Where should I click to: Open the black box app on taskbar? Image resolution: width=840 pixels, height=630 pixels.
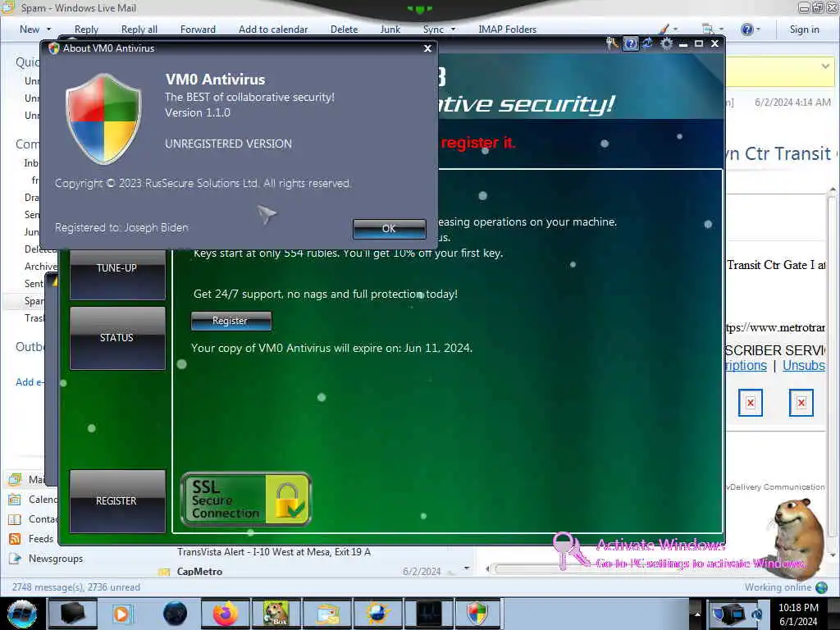pos(72,614)
